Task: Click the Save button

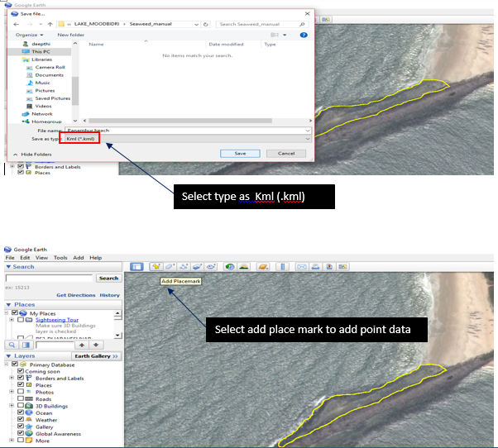Action: point(240,153)
